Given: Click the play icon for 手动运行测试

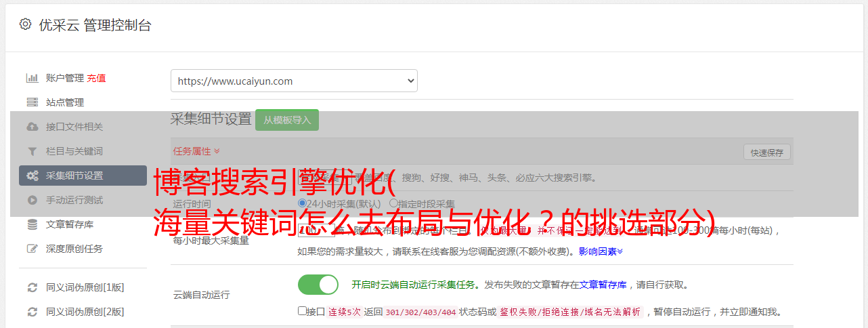Looking at the screenshot, I should [32, 200].
